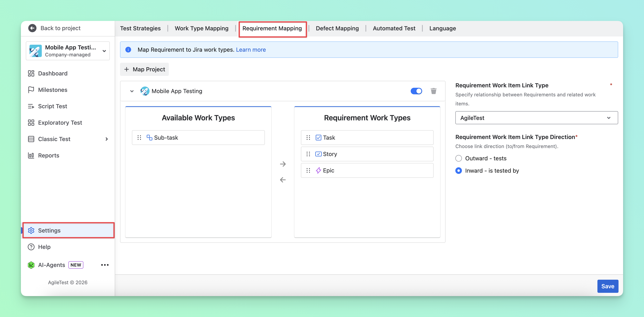Open Reports from the sidebar
This screenshot has height=317, width=644.
(x=49, y=155)
